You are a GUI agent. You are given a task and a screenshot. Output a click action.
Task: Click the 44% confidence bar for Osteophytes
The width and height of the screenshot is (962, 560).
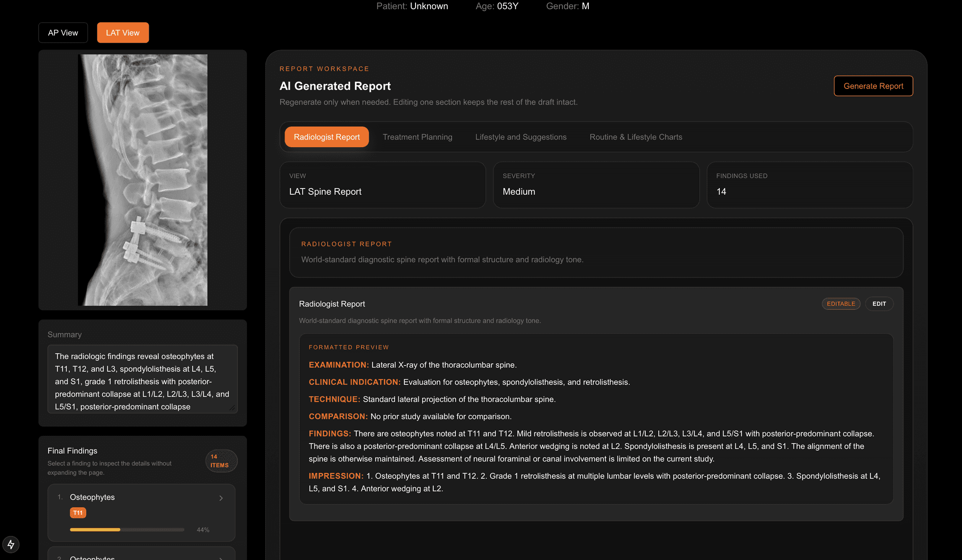[127, 530]
